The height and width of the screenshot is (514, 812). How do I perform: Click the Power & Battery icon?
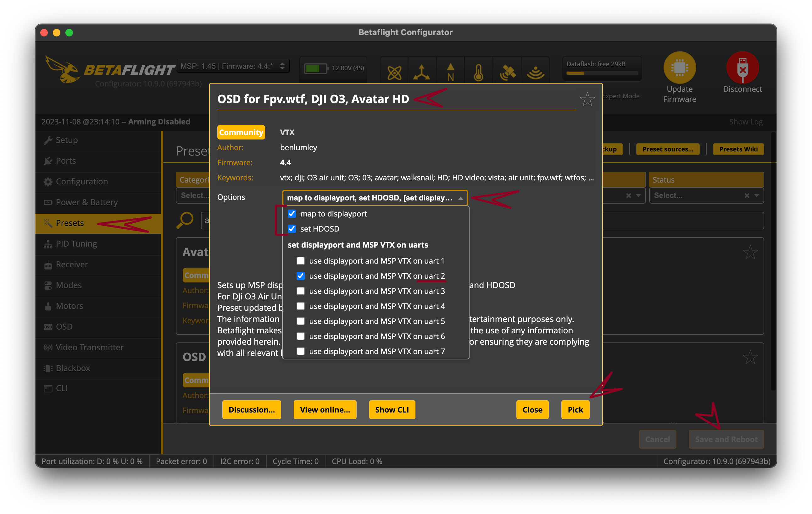[x=48, y=202]
